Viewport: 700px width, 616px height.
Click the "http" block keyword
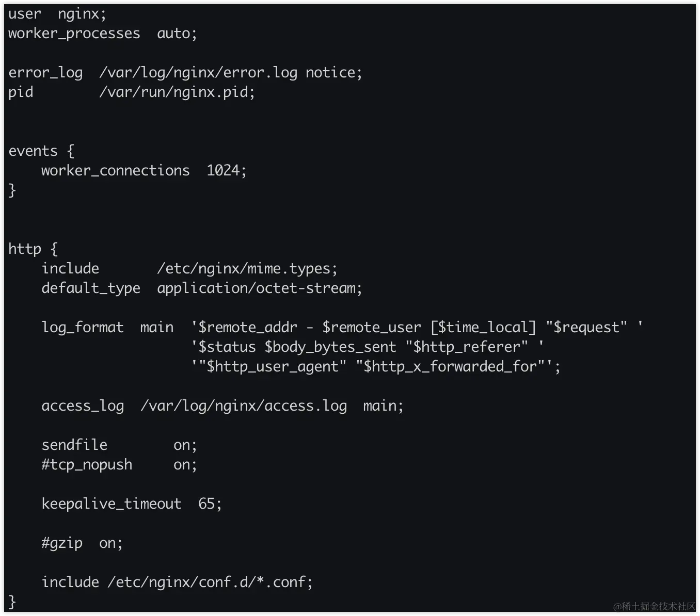click(x=24, y=249)
